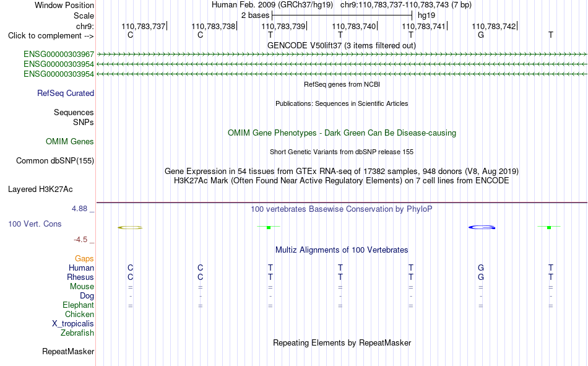This screenshot has width=588, height=366.
Task: Click the Scale label
Action: (84, 15)
